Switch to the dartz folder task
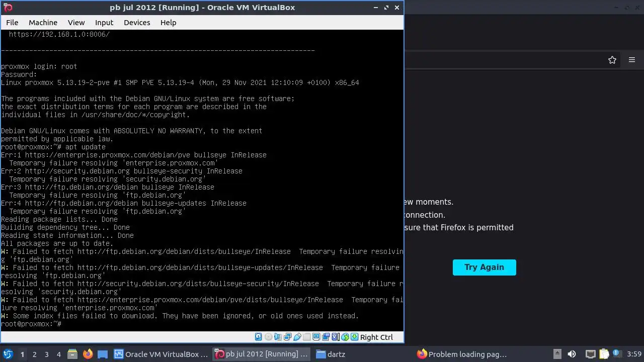 tap(362, 354)
